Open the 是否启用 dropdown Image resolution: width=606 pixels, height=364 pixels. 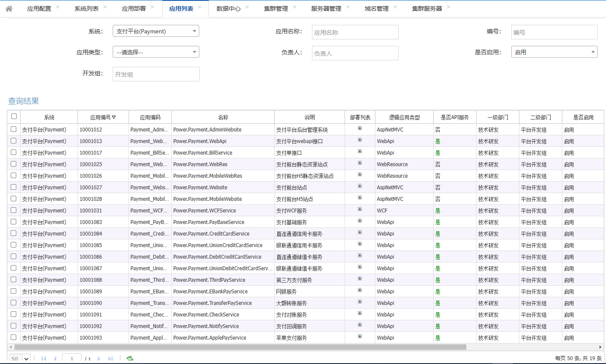(555, 52)
